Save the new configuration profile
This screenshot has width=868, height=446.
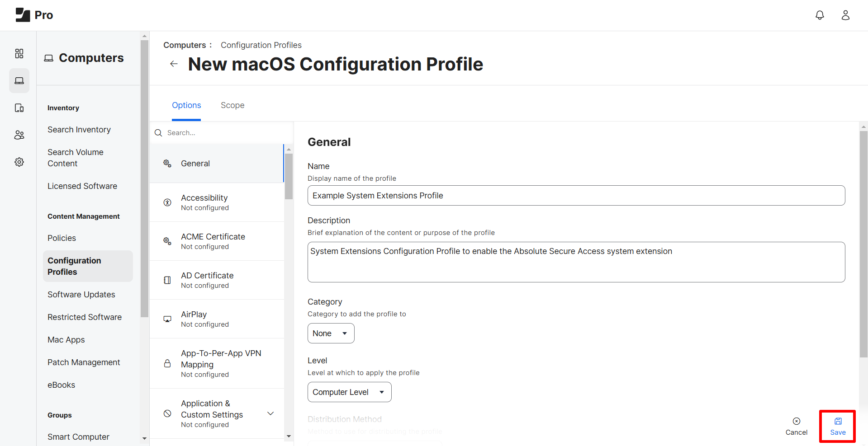pos(837,426)
